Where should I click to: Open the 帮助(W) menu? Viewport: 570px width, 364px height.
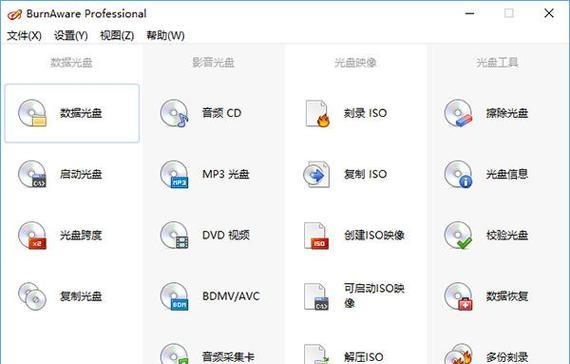click(x=165, y=36)
